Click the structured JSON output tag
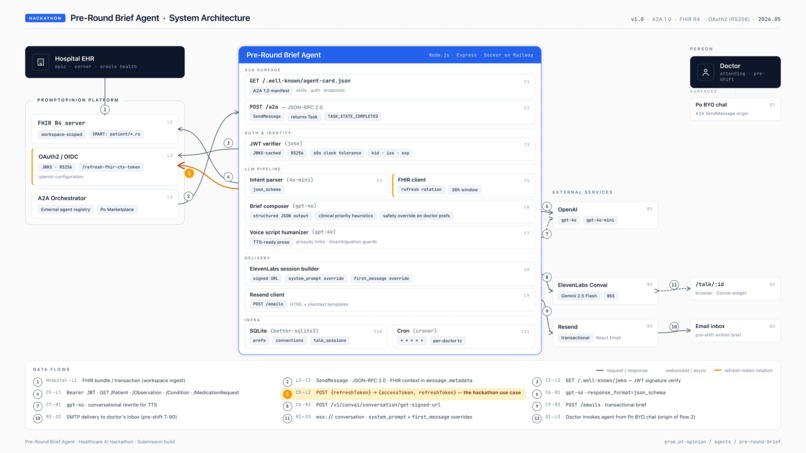 pyautogui.click(x=281, y=216)
